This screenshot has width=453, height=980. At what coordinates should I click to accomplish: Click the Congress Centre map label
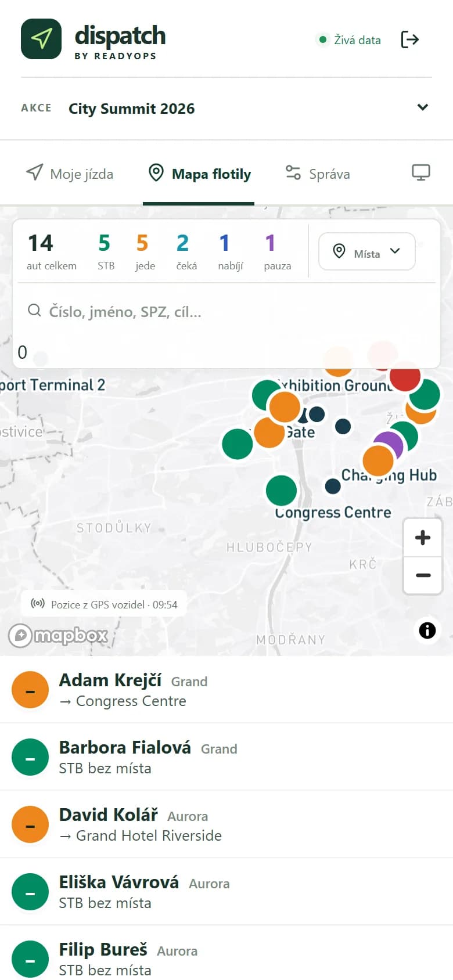click(x=333, y=513)
